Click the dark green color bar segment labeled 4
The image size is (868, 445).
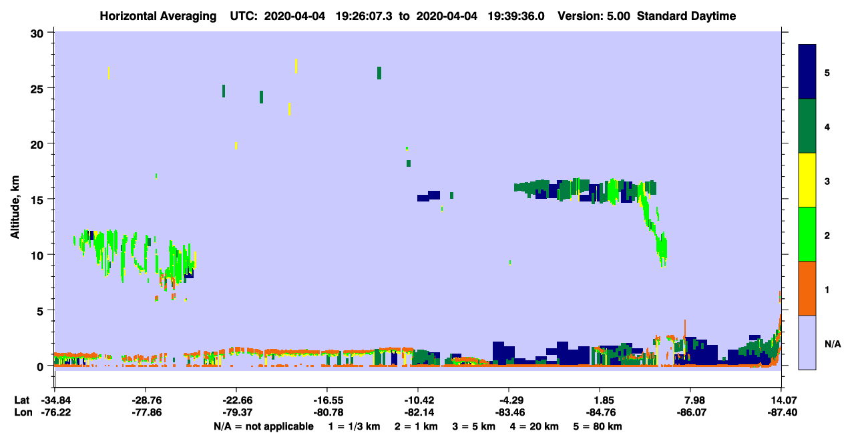[x=807, y=126]
